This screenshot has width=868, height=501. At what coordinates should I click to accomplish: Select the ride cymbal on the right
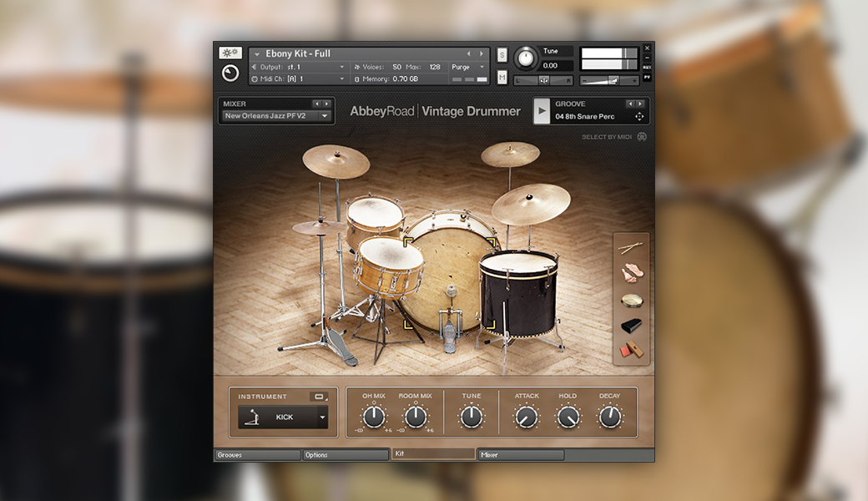click(531, 204)
